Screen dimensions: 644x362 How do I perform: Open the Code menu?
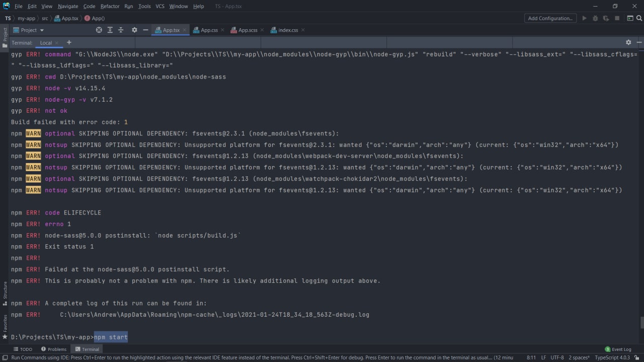[89, 6]
